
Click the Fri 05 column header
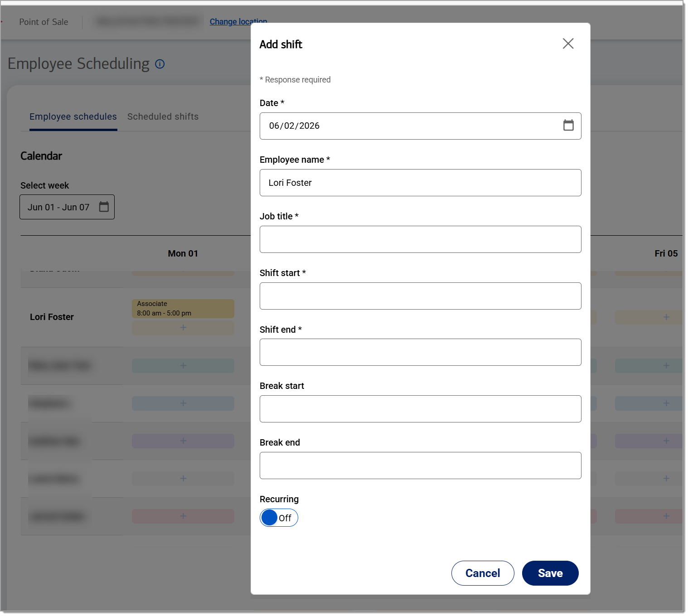click(666, 253)
